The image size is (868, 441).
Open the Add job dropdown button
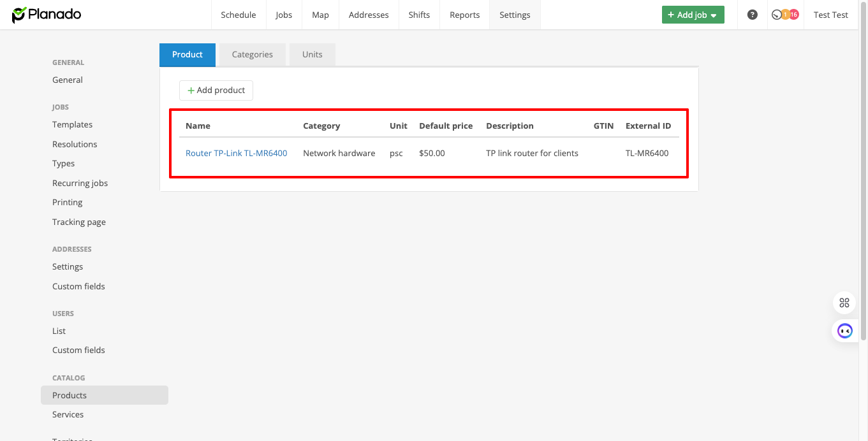pos(693,15)
